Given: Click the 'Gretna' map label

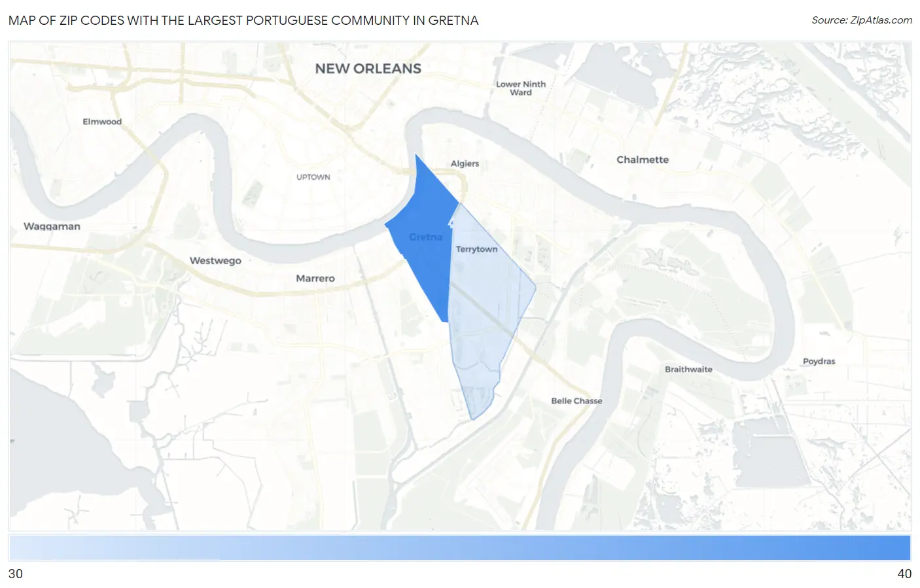Looking at the screenshot, I should (x=426, y=237).
